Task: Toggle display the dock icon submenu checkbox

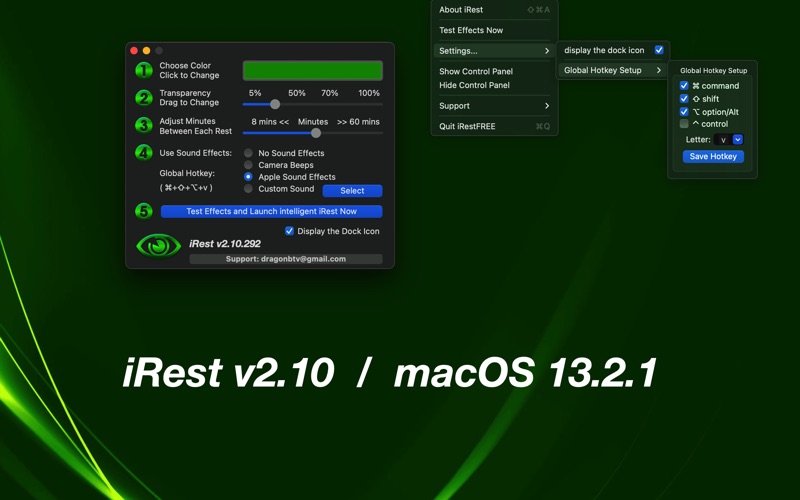Action: pos(659,50)
